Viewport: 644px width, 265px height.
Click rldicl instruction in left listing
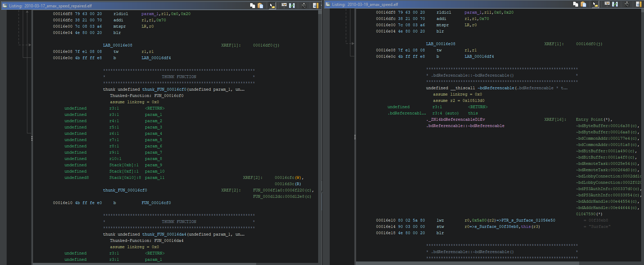[121, 14]
